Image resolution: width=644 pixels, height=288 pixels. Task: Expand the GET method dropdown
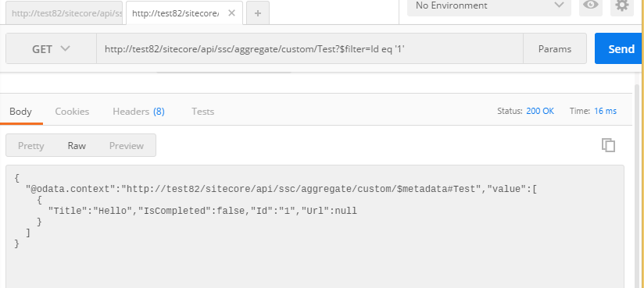[52, 49]
